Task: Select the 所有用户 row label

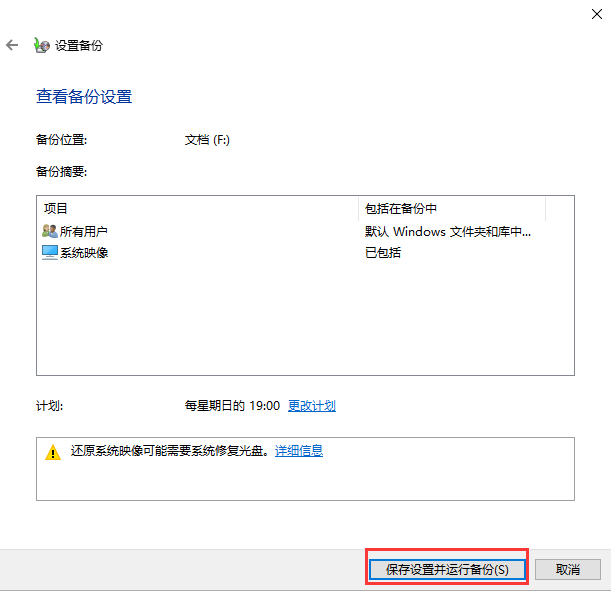Action: [84, 231]
